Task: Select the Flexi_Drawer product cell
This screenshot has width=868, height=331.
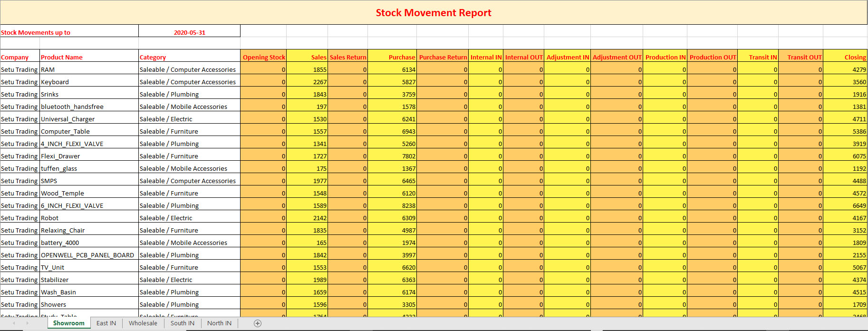Action: pos(89,155)
